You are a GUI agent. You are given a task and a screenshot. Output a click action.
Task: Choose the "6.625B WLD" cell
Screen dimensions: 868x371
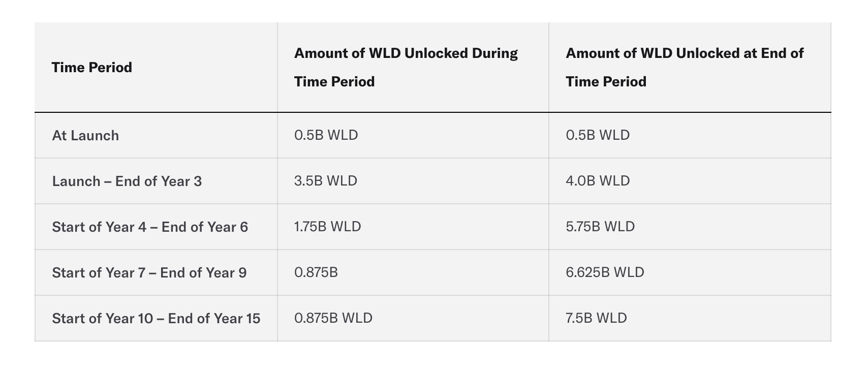point(605,272)
